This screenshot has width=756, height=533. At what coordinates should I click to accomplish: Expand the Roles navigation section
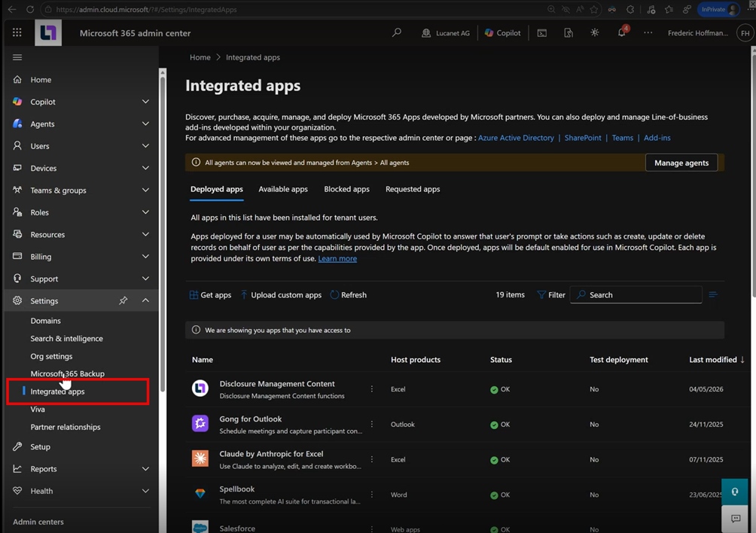145,212
